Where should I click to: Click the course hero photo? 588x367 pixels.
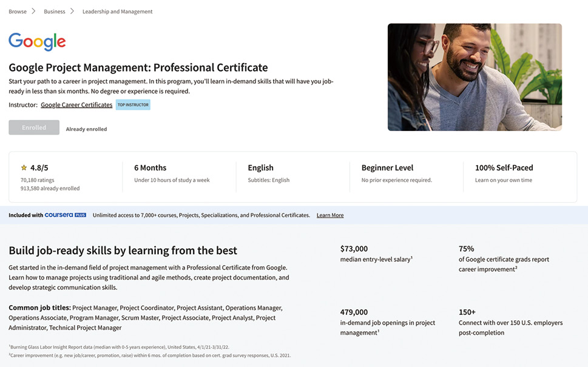click(475, 77)
